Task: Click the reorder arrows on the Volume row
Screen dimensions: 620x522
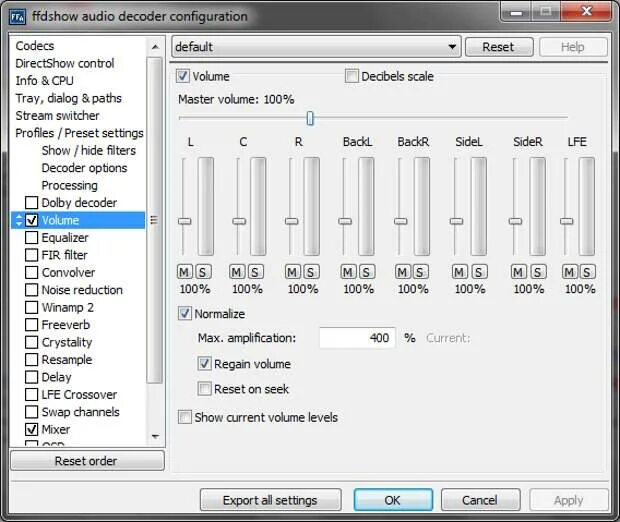Action: [19, 220]
